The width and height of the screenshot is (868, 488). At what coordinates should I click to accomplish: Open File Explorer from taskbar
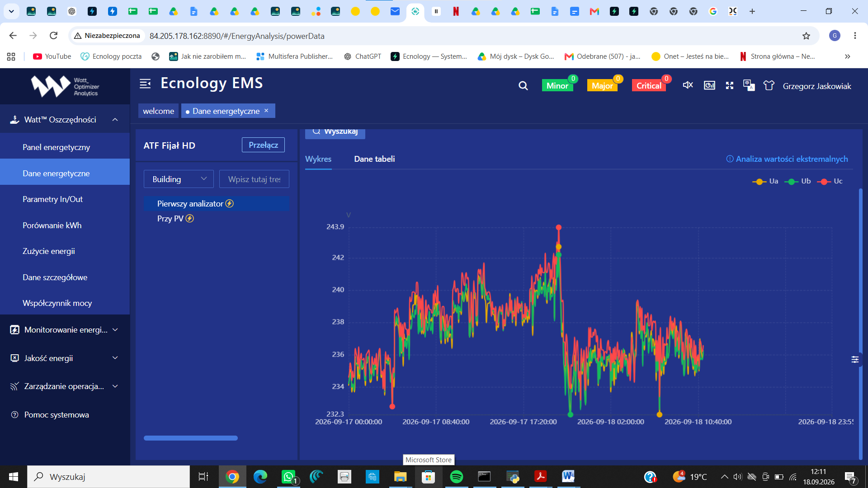click(x=400, y=477)
